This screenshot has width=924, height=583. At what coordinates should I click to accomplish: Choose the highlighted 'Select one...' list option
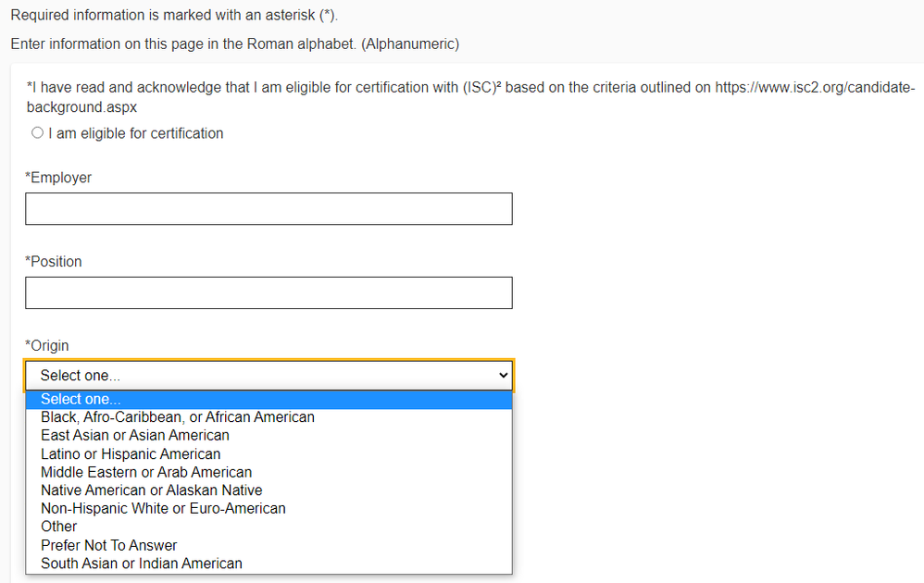[x=81, y=399]
